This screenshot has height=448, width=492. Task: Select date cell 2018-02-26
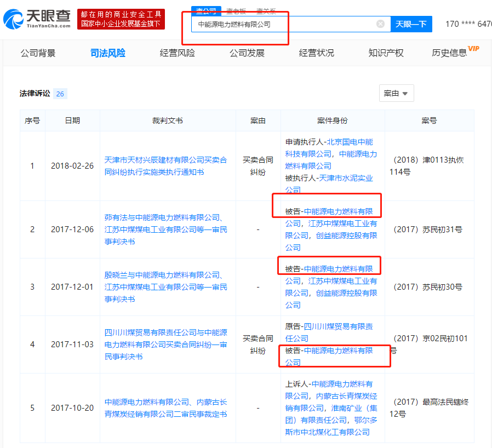72,166
